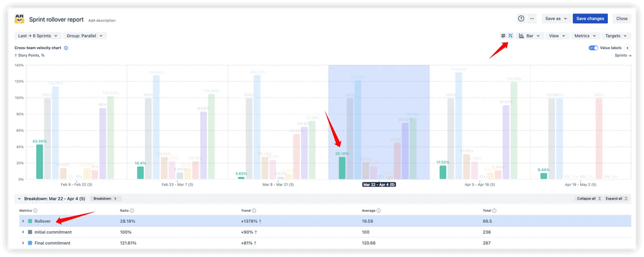644x257 pixels.
Task: Click the 8.44% rollover bar in last sprint
Action: click(543, 176)
